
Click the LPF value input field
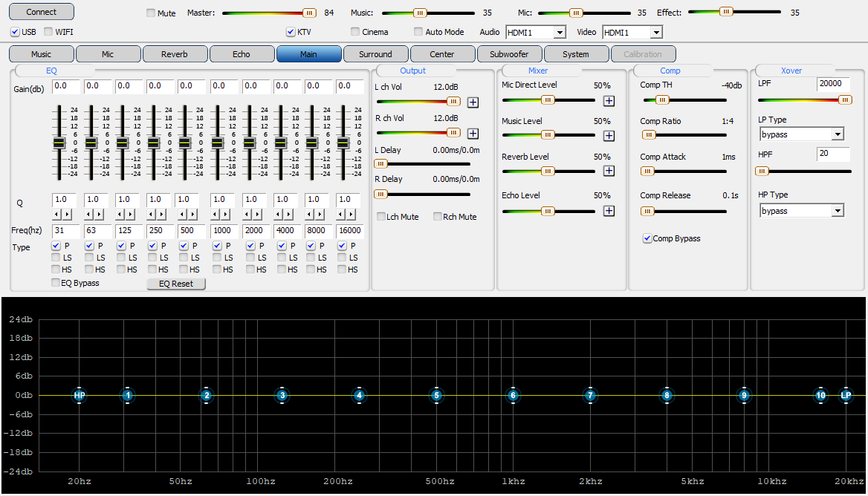(x=832, y=84)
